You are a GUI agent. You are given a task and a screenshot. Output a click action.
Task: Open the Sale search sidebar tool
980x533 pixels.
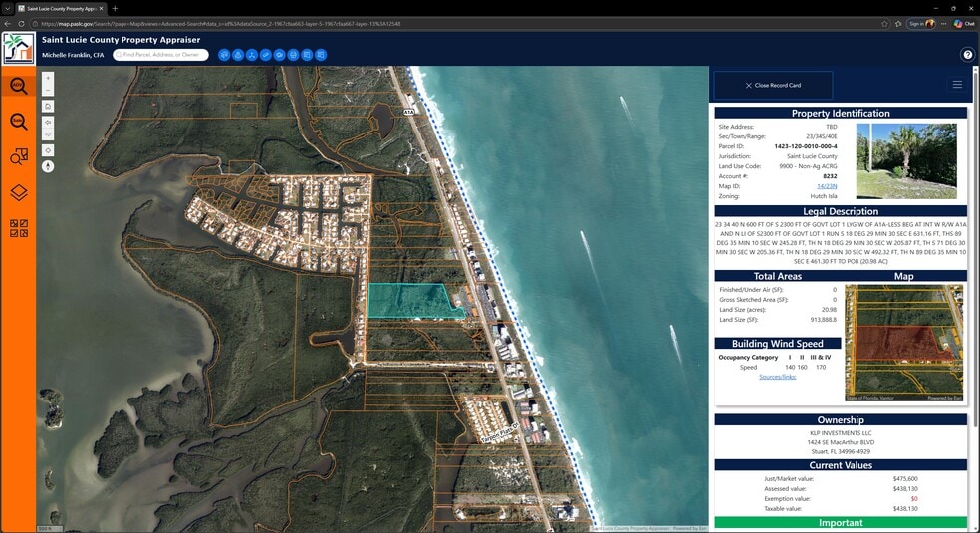(x=18, y=121)
